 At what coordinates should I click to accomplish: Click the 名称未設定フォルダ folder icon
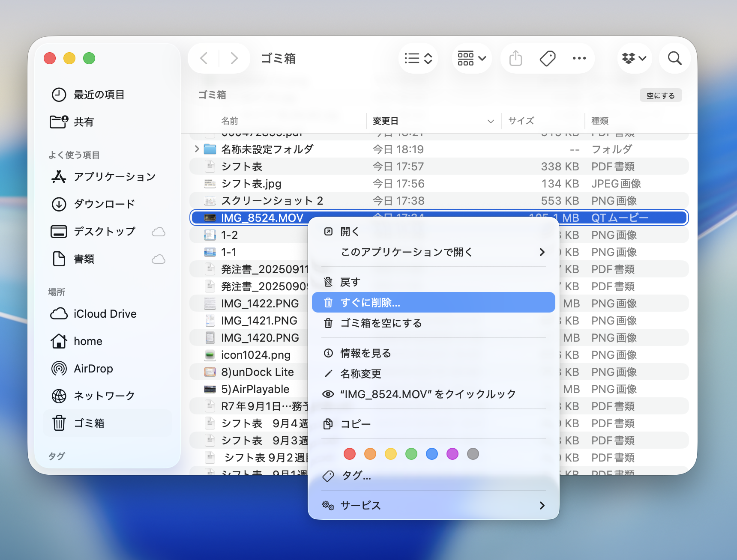point(210,149)
